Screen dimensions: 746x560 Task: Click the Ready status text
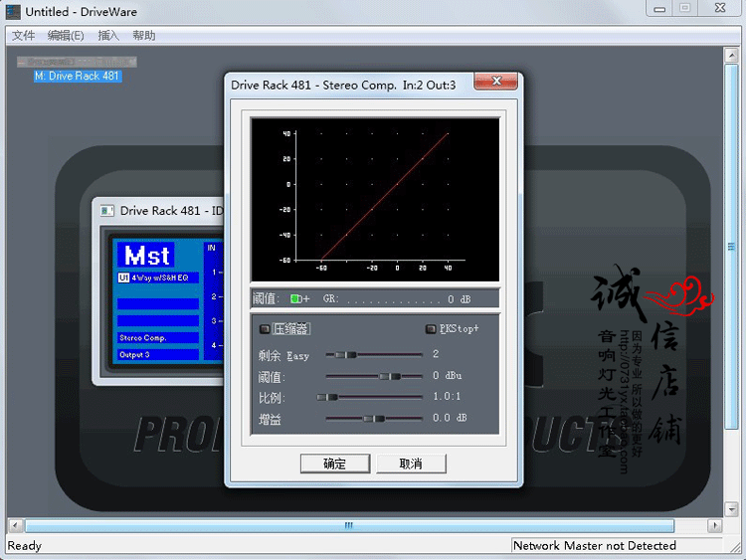tap(25, 546)
